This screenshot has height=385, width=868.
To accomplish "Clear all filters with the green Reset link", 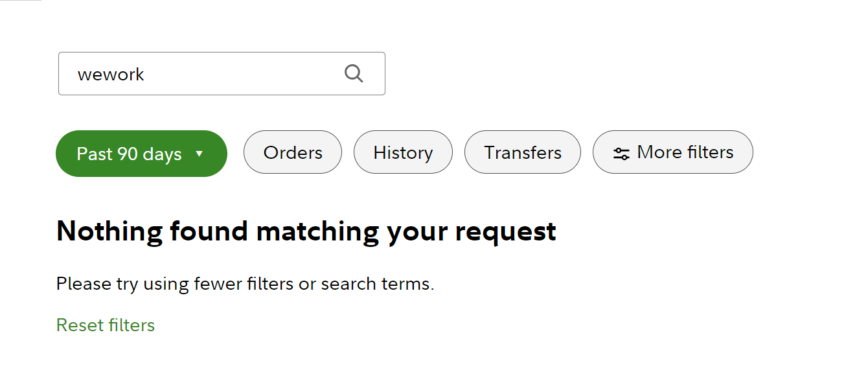I will 106,325.
